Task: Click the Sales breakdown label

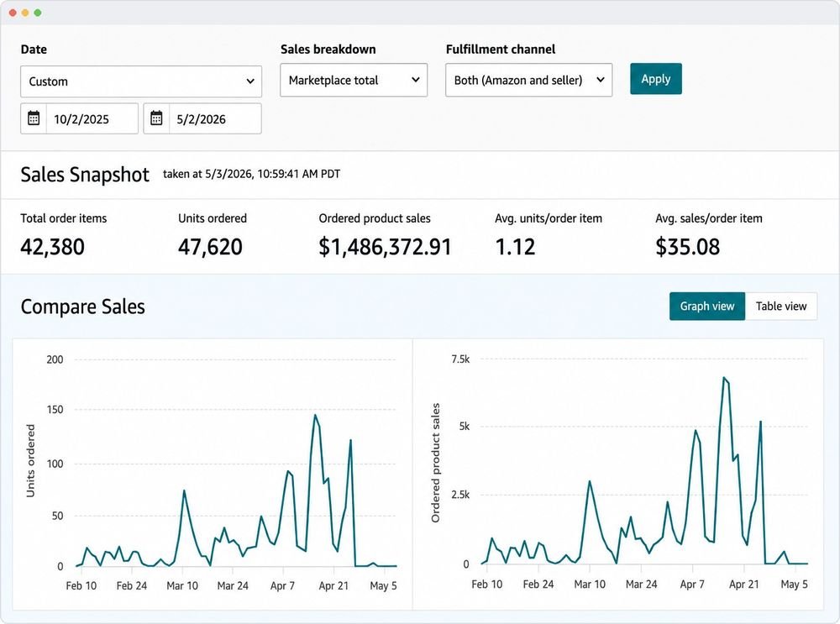Action: click(x=328, y=50)
